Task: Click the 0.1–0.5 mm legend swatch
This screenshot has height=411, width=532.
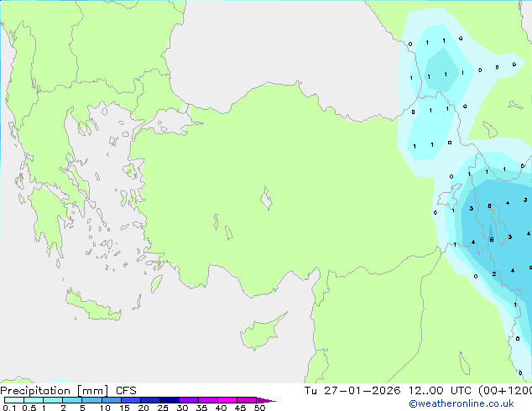Action: (14, 400)
